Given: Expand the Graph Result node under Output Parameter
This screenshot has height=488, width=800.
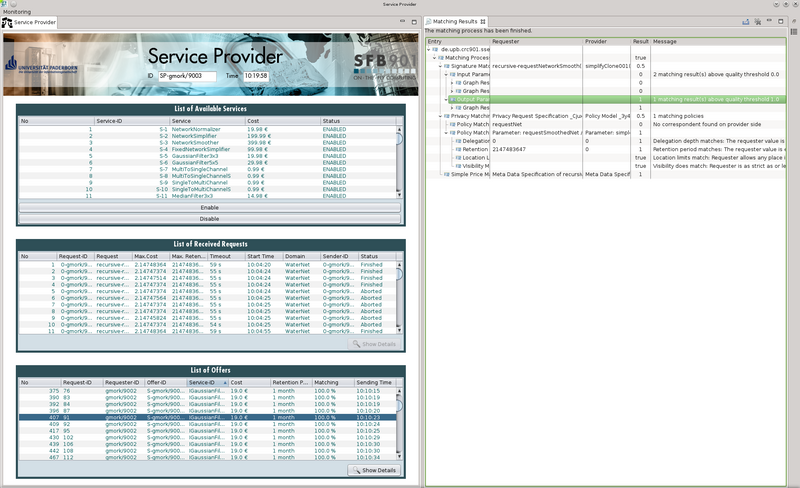Looking at the screenshot, I should (x=452, y=108).
